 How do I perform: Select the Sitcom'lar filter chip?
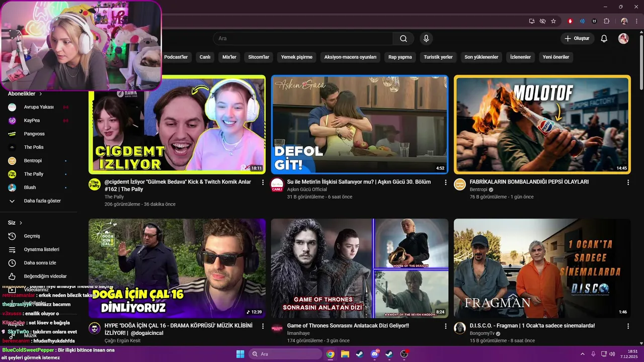tap(259, 57)
